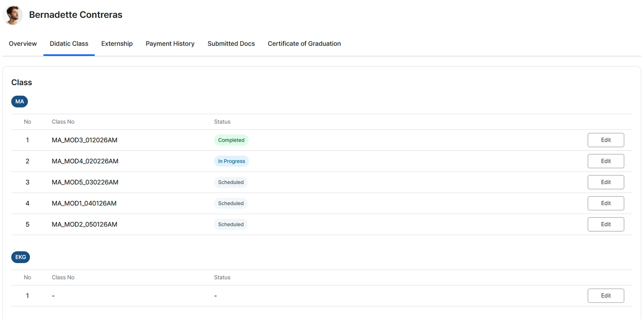Edit class MA_MOD2_050126AM
This screenshot has height=319, width=644.
pyautogui.click(x=605, y=224)
